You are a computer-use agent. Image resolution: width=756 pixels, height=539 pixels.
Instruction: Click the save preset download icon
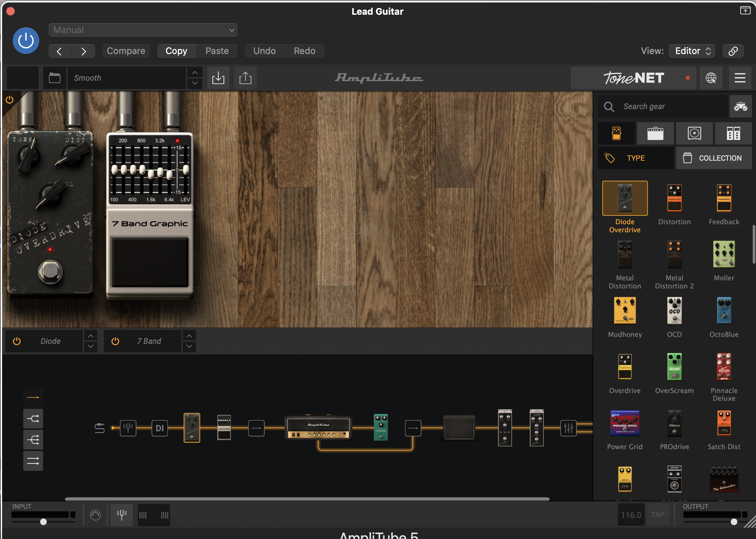218,78
